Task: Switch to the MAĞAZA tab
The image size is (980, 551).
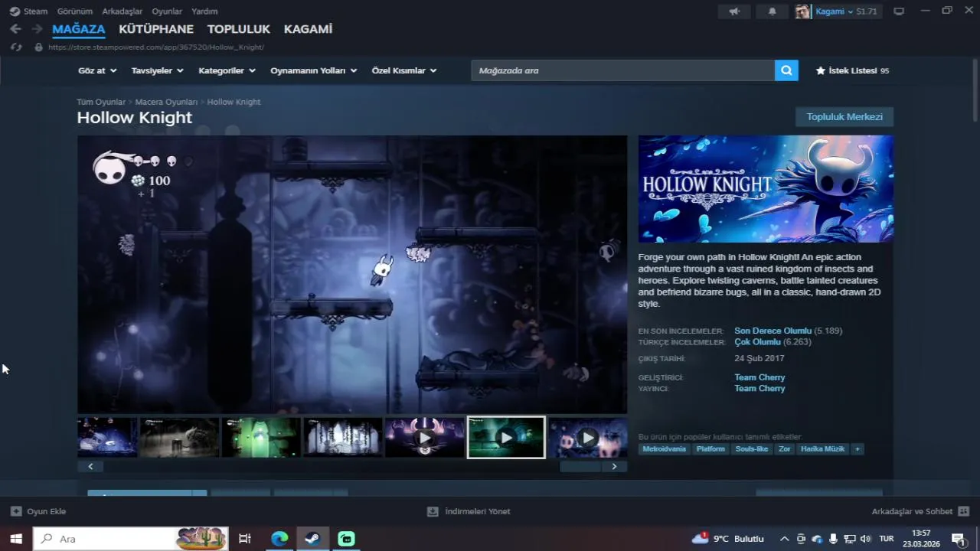Action: click(79, 29)
